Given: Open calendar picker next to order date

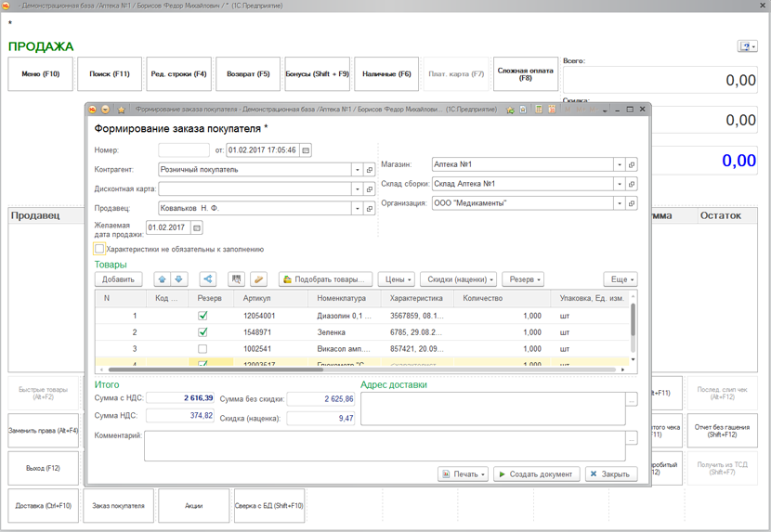Looking at the screenshot, I should [307, 150].
